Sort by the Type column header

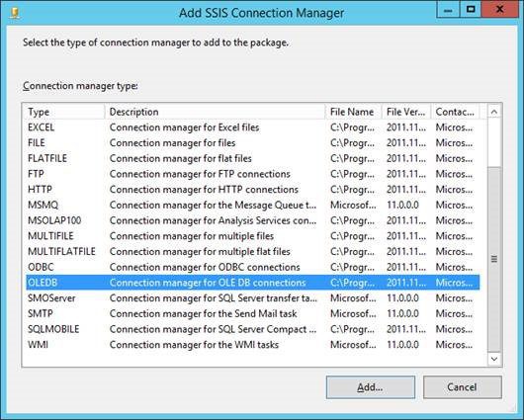64,112
